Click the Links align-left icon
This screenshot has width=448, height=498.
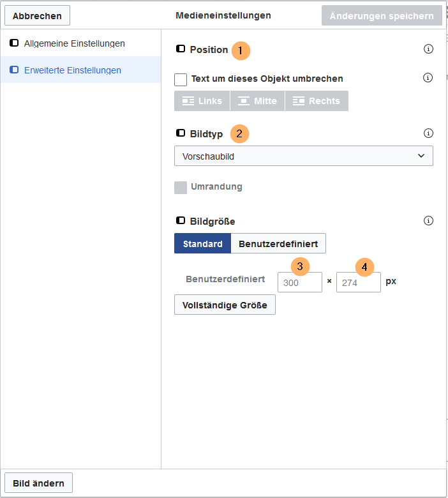(188, 101)
